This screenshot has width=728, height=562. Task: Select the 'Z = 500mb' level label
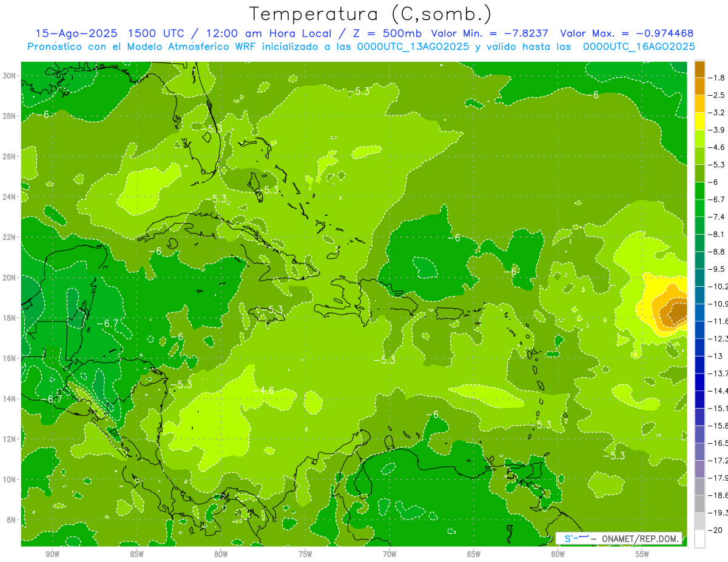point(387,33)
